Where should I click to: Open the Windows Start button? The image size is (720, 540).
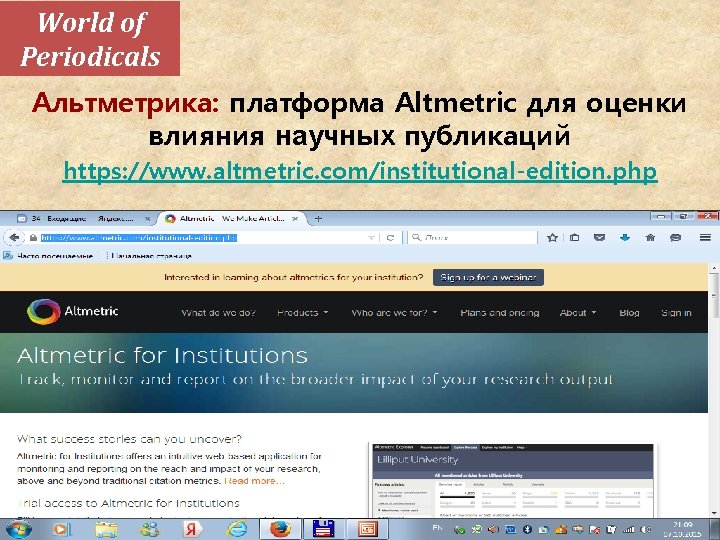tap(18, 529)
